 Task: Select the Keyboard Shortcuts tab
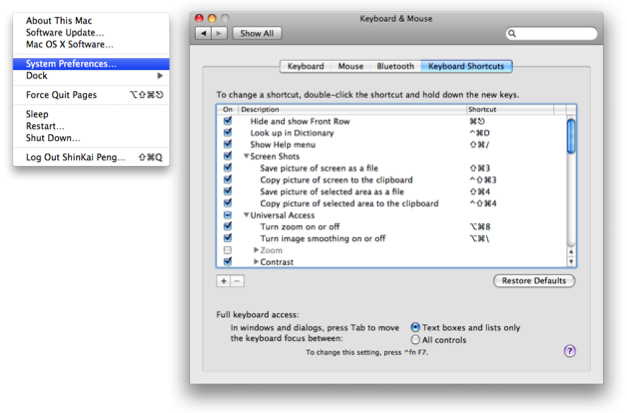466,66
